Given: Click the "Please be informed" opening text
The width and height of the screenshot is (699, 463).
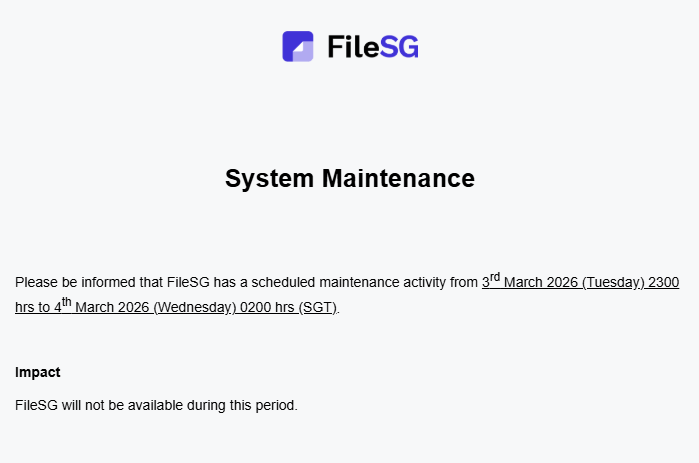Looking at the screenshot, I should coord(70,283).
